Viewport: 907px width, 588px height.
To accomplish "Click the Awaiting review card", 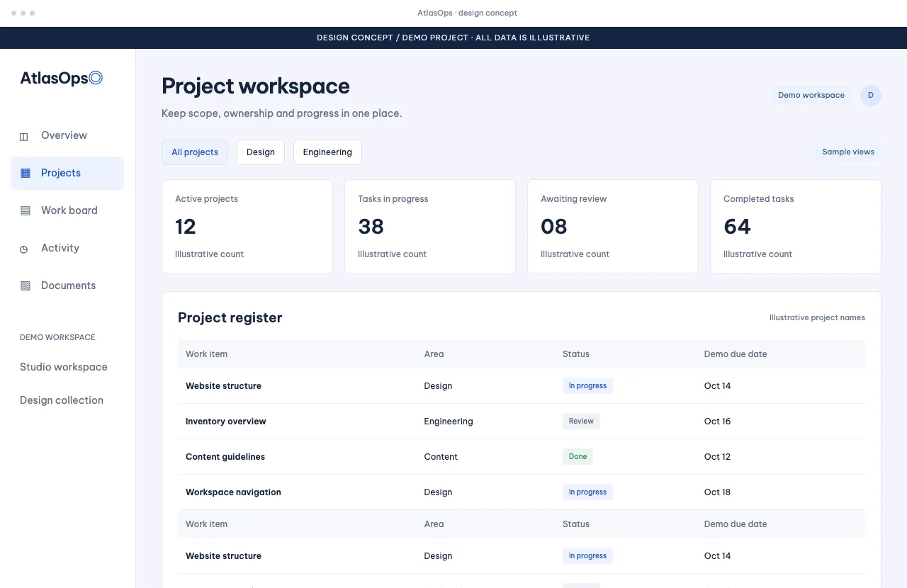I will (613, 227).
